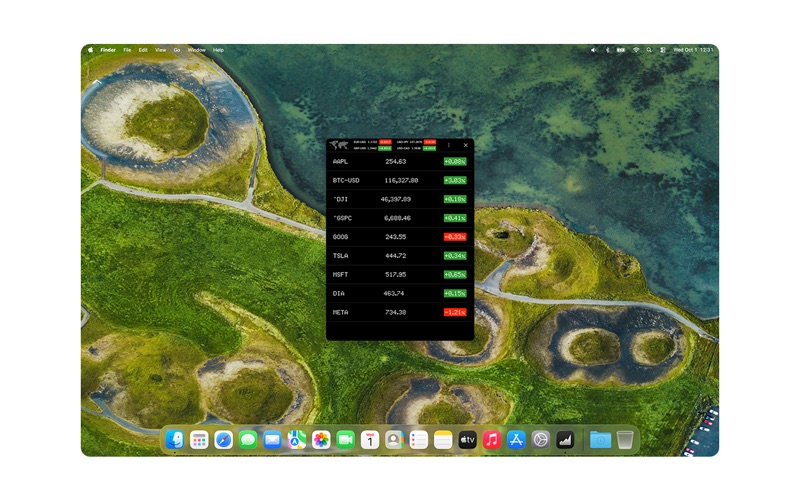800x500 pixels.
Task: Select the AAPL ticker symbol
Action: pyautogui.click(x=340, y=162)
